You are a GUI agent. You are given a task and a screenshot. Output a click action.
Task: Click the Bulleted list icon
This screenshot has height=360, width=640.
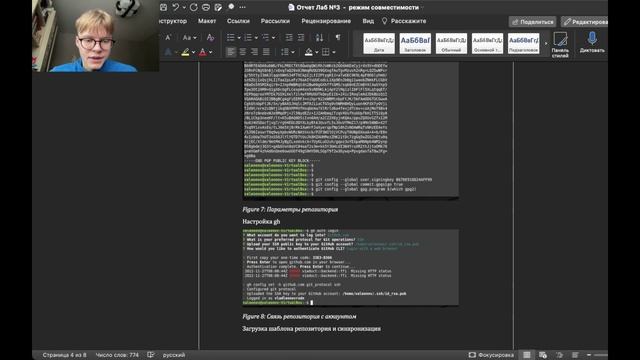[231, 38]
